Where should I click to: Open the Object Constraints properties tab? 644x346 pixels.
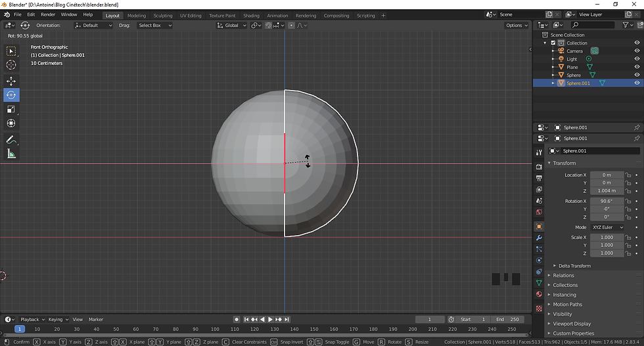click(539, 271)
